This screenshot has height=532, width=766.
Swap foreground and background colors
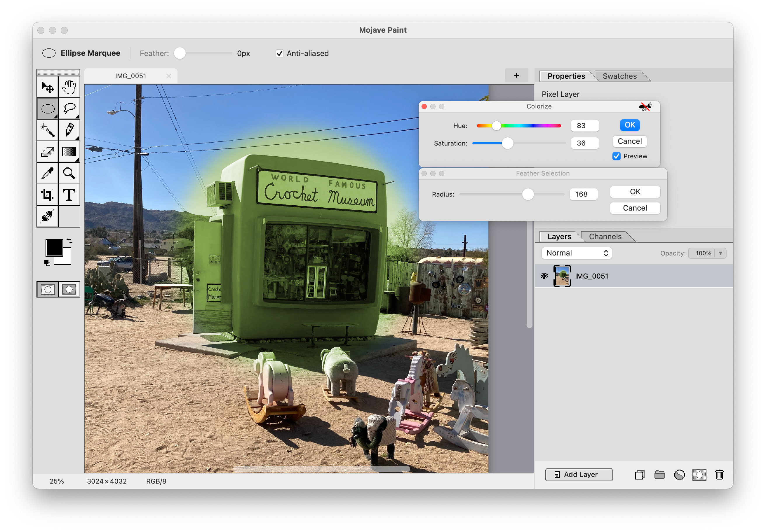69,241
